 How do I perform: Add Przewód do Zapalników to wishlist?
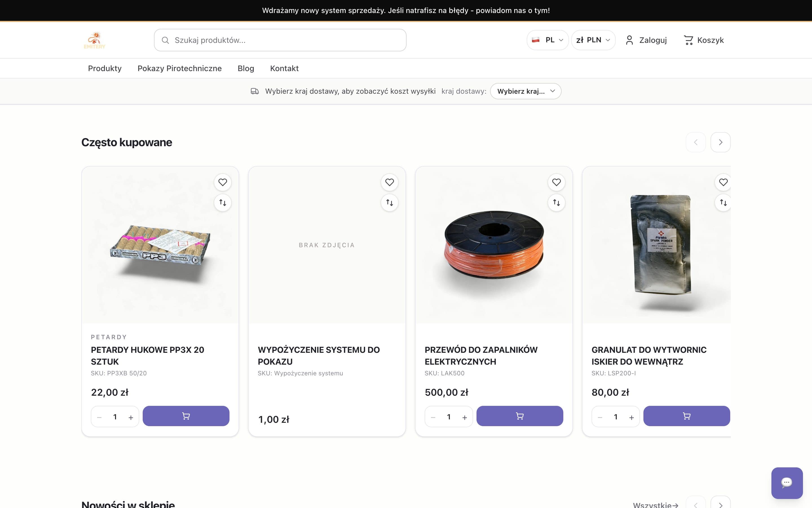[557, 182]
